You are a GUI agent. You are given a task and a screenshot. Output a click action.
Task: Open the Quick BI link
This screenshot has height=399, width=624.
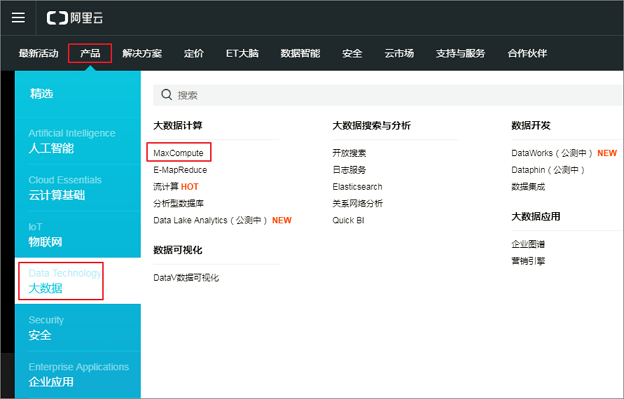tap(348, 220)
